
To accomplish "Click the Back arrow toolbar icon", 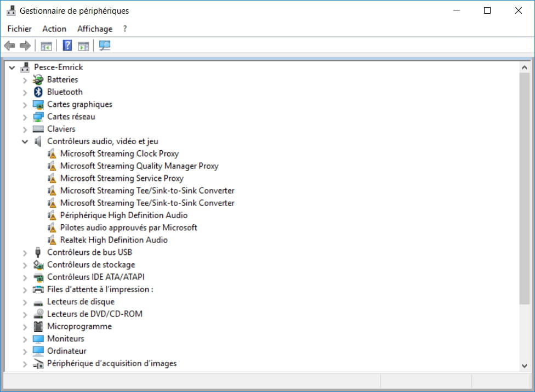I will 9,46.
